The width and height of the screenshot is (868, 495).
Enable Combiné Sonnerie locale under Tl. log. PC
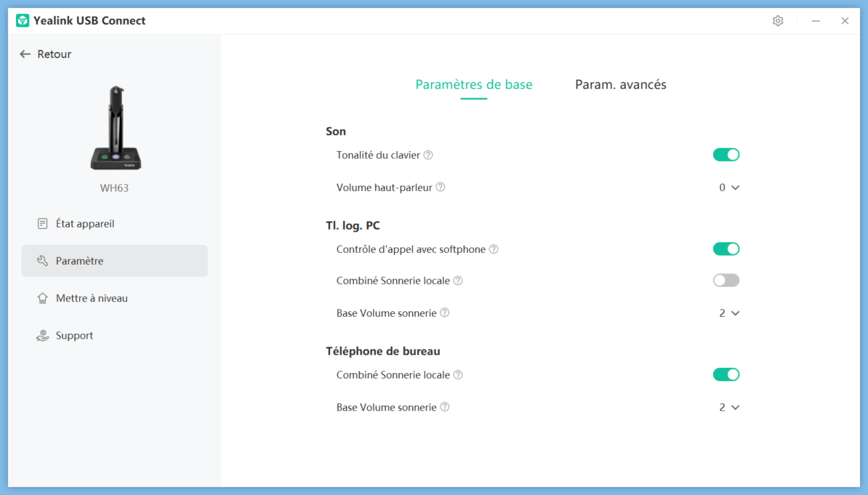(x=726, y=281)
